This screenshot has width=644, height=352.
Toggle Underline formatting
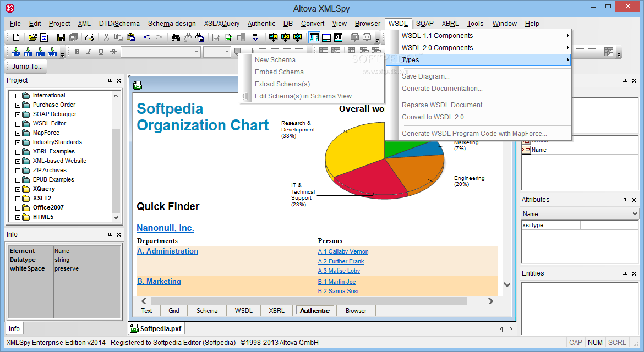coord(101,52)
